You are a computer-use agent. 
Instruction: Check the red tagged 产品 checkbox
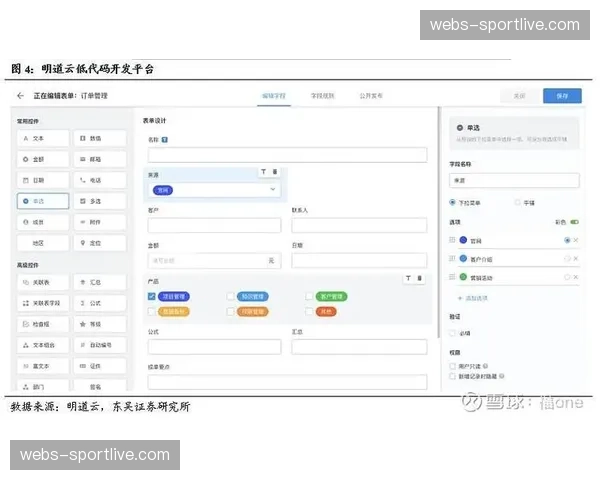309,312
